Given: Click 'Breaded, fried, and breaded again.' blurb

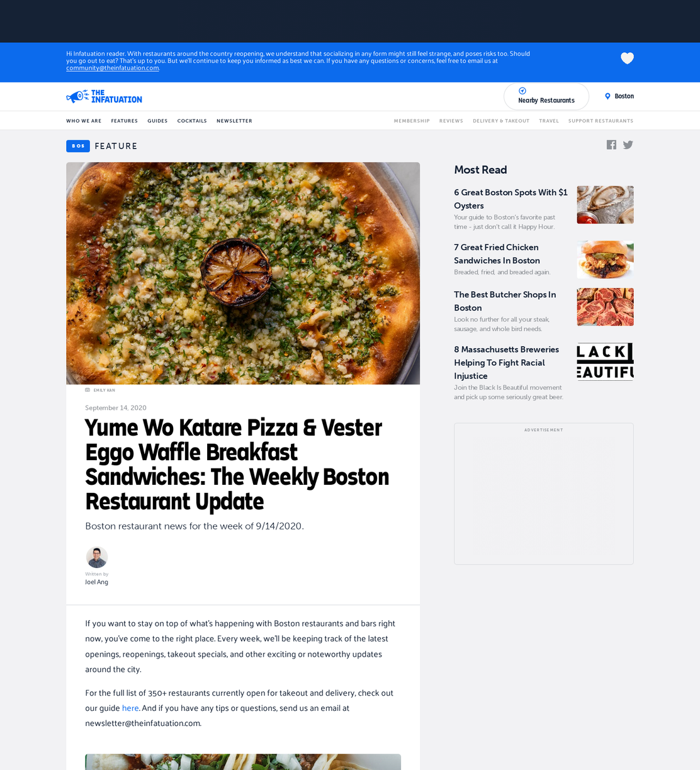Looking at the screenshot, I should point(502,273).
